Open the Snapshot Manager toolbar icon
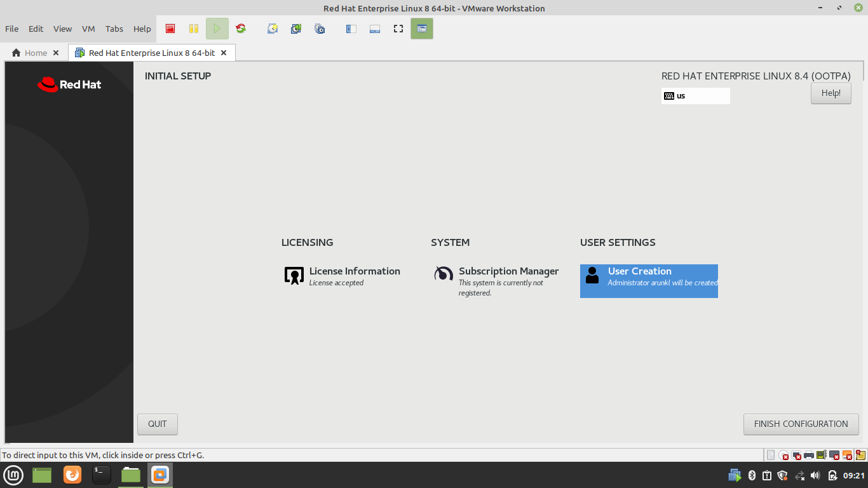This screenshot has width=868, height=488. coord(320,29)
